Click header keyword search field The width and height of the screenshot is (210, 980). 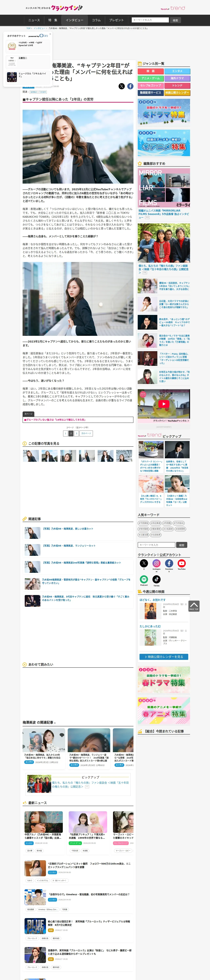pyautogui.click(x=150, y=20)
